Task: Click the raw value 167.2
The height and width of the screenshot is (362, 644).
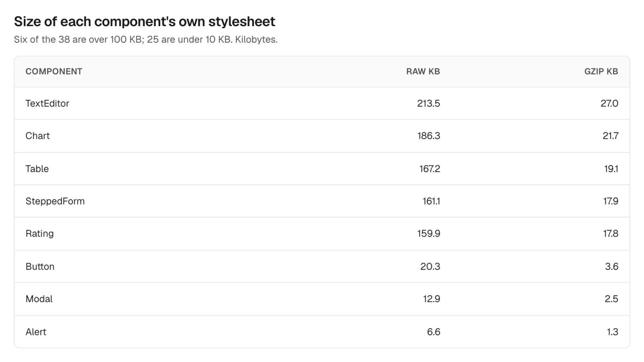Action: point(429,169)
